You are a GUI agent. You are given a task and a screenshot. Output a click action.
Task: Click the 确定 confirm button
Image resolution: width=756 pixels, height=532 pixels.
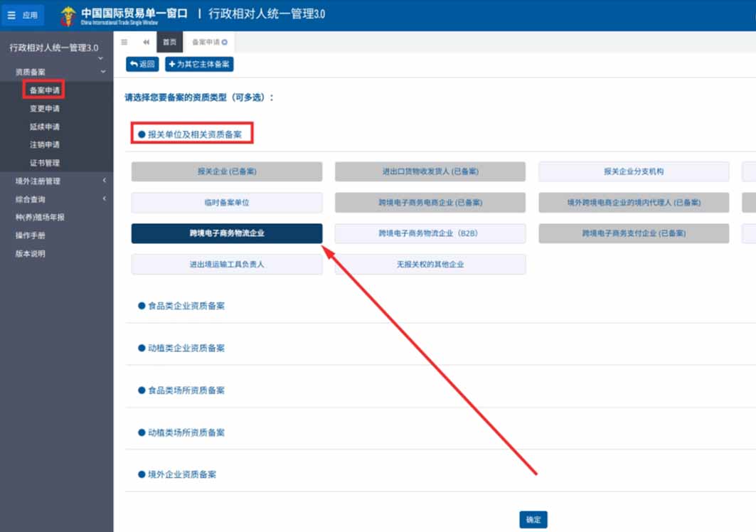pos(533,519)
